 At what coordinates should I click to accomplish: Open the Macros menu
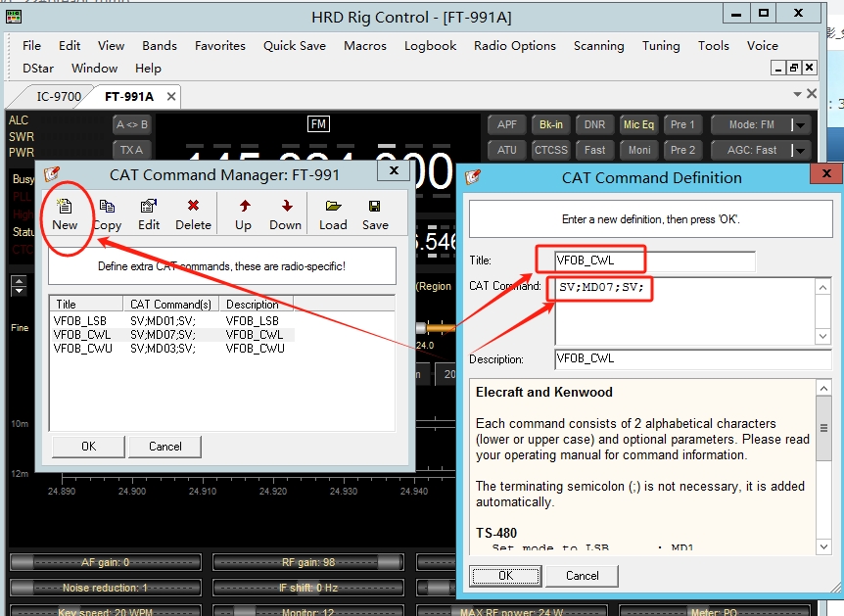(365, 46)
